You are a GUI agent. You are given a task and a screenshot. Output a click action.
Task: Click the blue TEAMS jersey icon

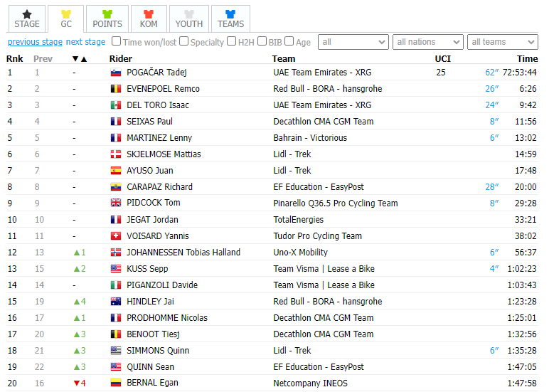click(x=230, y=14)
